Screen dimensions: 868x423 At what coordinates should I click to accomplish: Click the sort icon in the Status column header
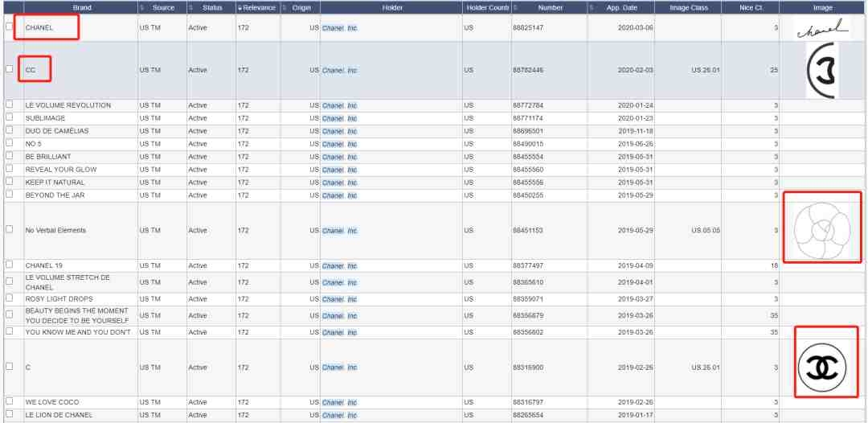[190, 8]
